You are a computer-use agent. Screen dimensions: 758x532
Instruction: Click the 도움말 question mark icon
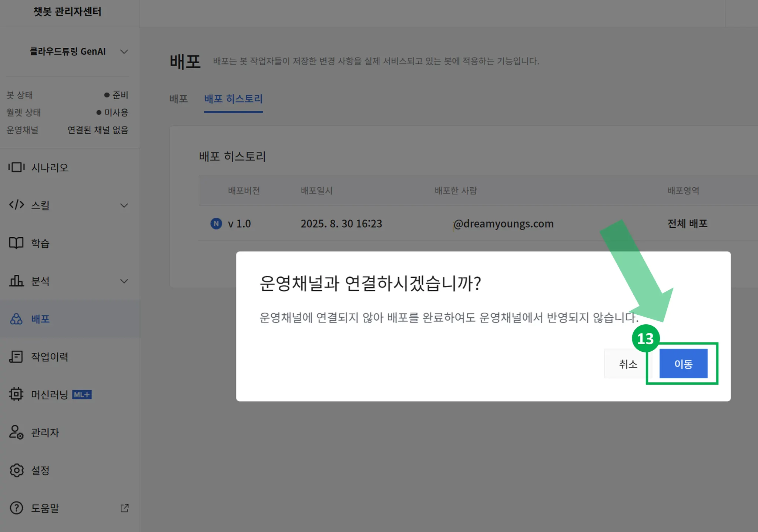(16, 508)
